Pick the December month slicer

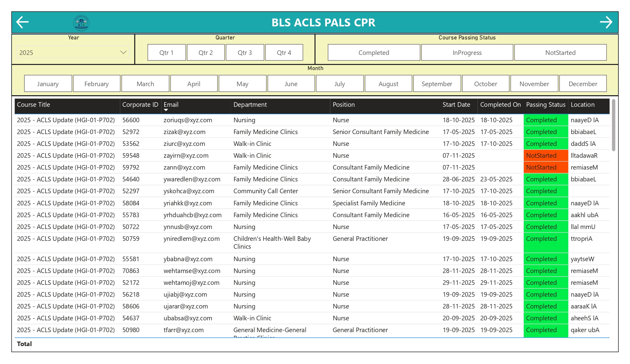click(583, 84)
